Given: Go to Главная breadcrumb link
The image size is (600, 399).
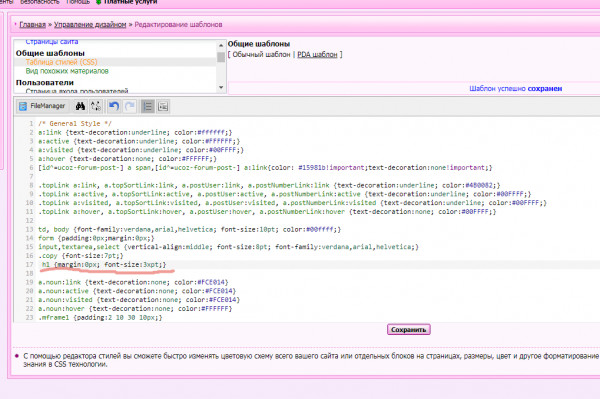Looking at the screenshot, I should tap(33, 24).
